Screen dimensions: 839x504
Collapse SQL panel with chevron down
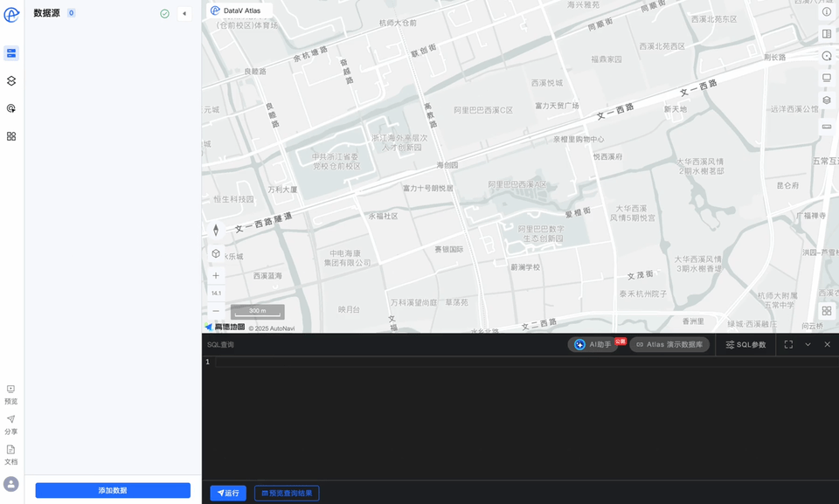tap(808, 344)
